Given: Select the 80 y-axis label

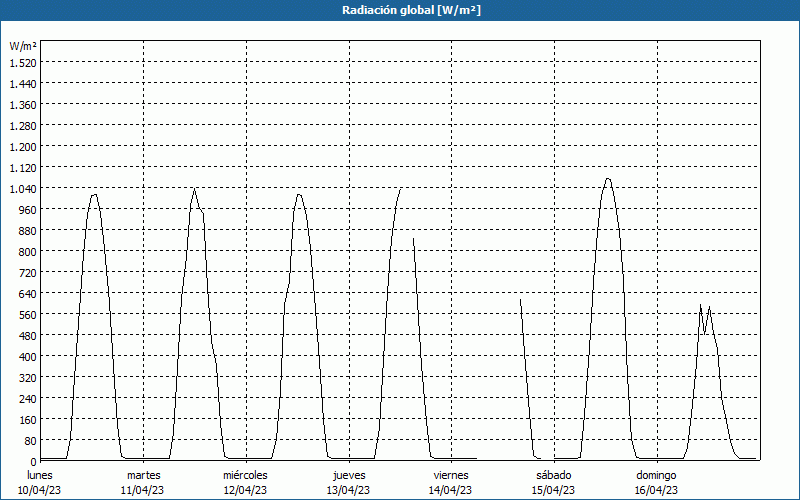Looking at the screenshot, I should (31, 441).
